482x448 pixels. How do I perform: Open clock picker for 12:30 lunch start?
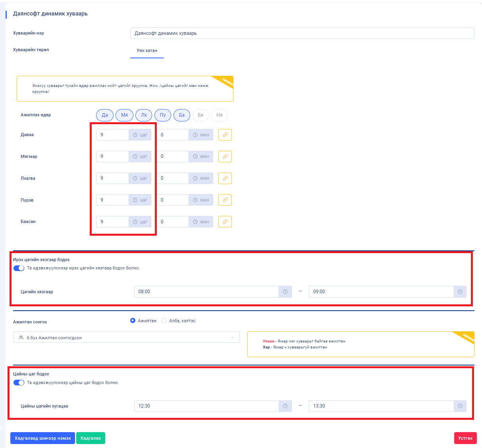[x=285, y=406]
